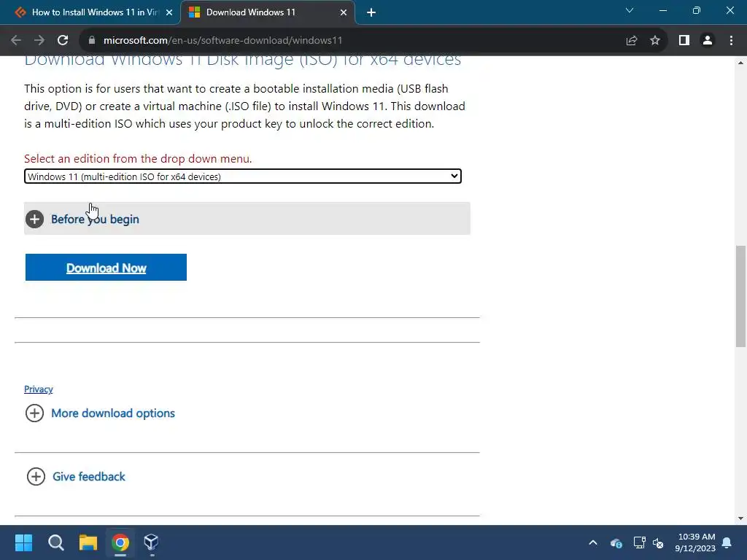Open Chrome three-dot menu

click(x=731, y=41)
